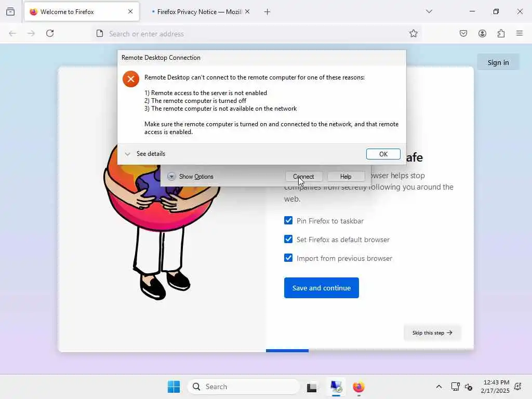This screenshot has width=532, height=399.
Task: Click the network status tray icon
Action: pyautogui.click(x=455, y=387)
